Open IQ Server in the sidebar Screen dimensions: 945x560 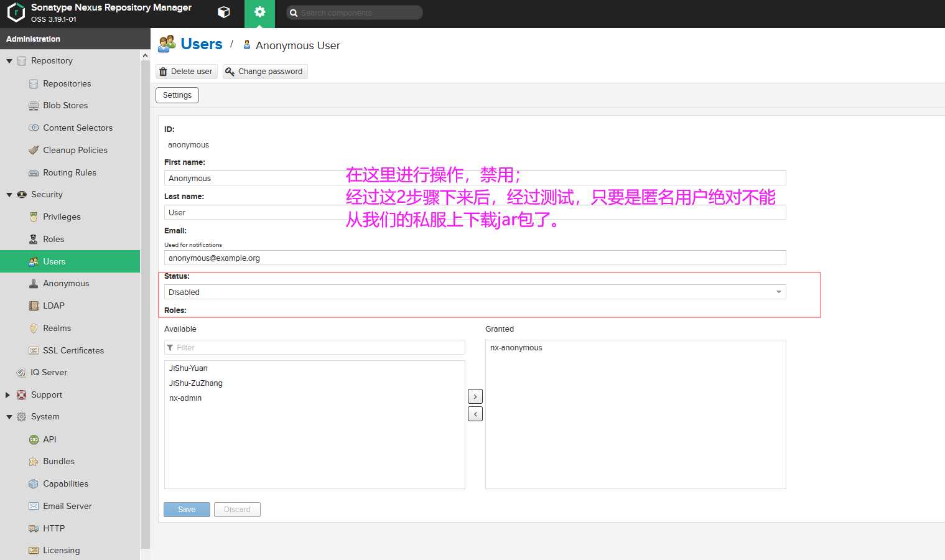(49, 372)
